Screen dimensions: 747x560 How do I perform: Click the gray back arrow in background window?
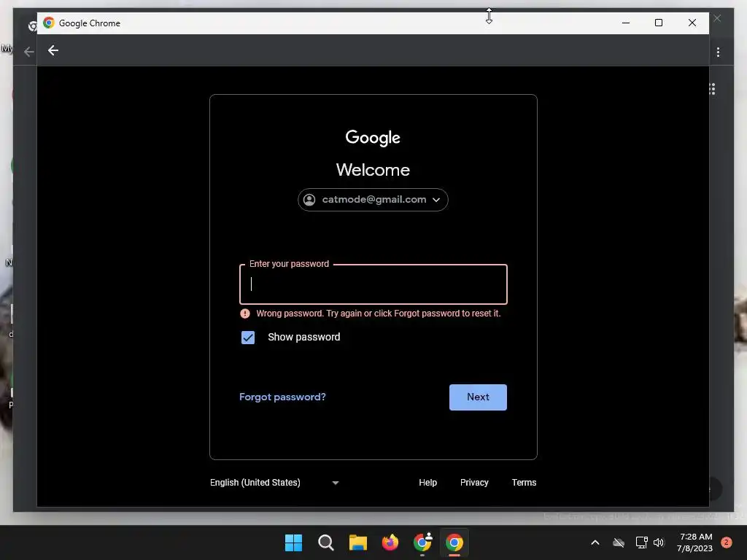click(28, 52)
